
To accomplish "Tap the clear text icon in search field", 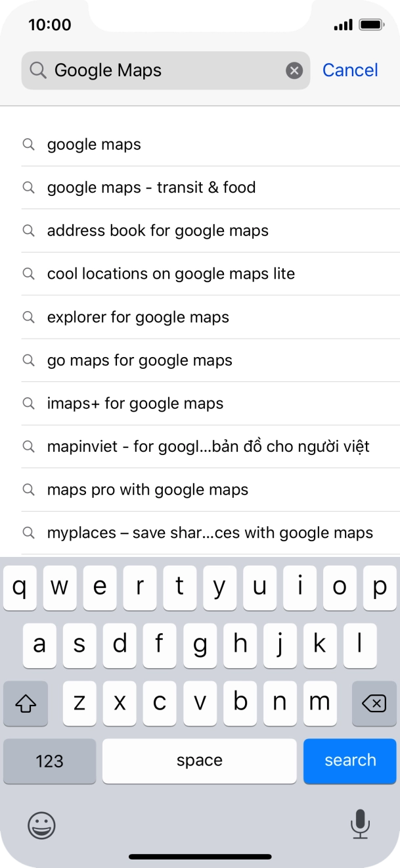I will click(x=294, y=70).
